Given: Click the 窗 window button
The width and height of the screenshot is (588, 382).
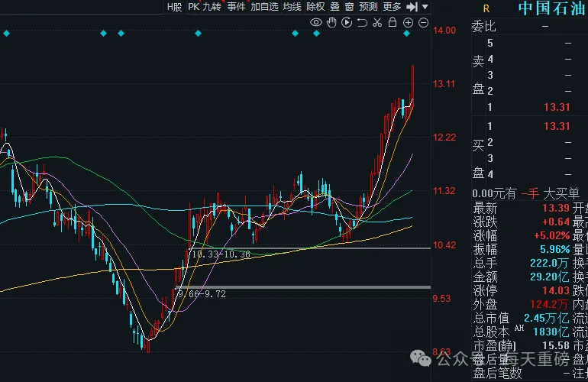Looking at the screenshot, I should coord(349,7).
